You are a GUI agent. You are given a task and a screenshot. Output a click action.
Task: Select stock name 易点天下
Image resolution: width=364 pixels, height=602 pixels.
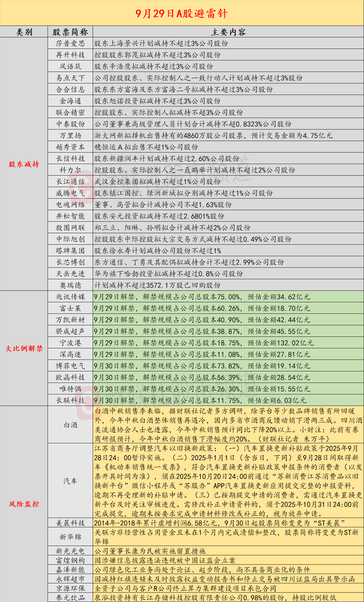pyautogui.click(x=70, y=78)
